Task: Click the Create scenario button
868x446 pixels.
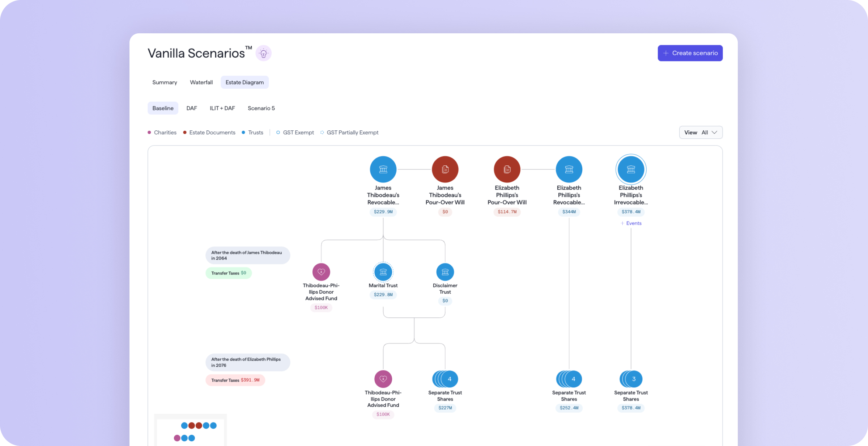Action: coord(690,53)
